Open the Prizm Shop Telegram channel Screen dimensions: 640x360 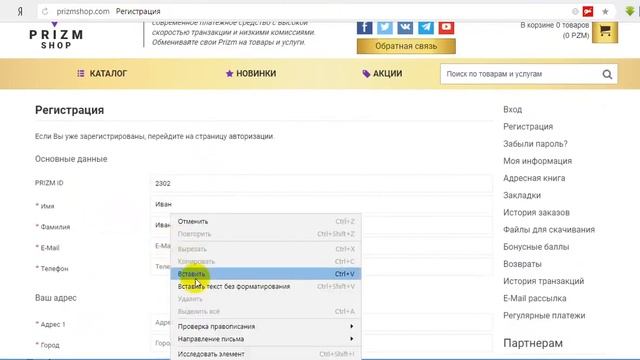coord(426,27)
